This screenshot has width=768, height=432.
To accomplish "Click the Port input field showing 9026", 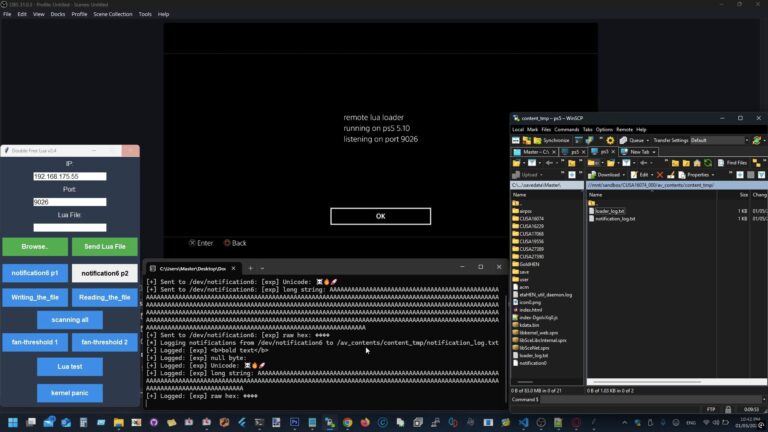I will click(x=70, y=202).
